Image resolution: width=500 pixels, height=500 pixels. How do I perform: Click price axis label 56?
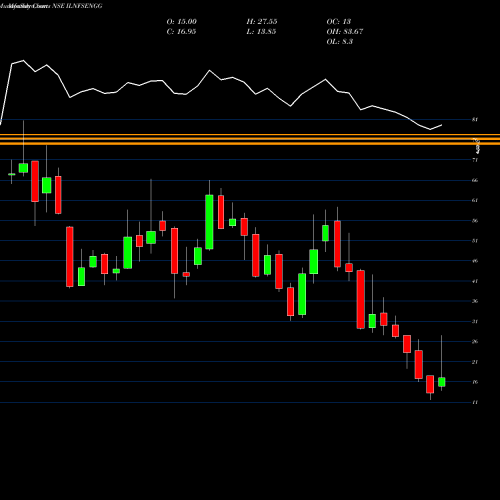tap(475, 221)
